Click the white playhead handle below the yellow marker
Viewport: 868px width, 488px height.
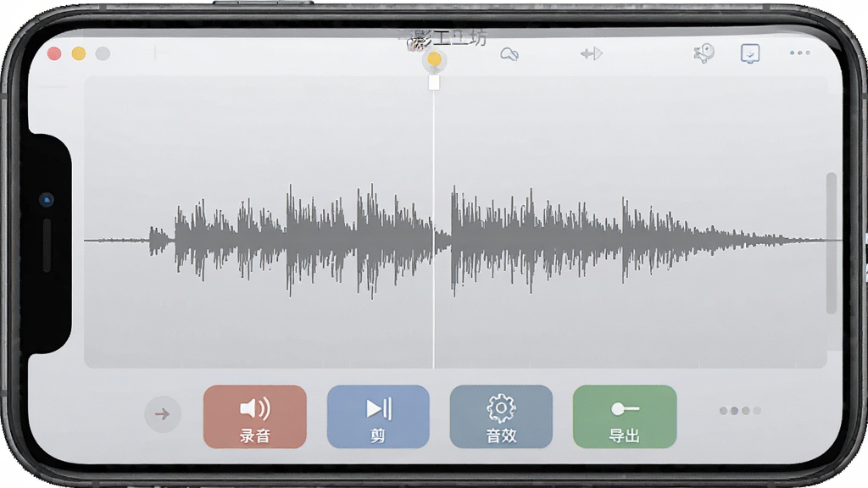click(434, 82)
